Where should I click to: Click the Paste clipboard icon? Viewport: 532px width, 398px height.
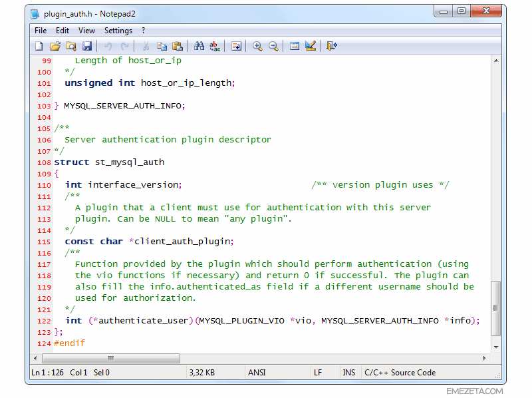[178, 46]
